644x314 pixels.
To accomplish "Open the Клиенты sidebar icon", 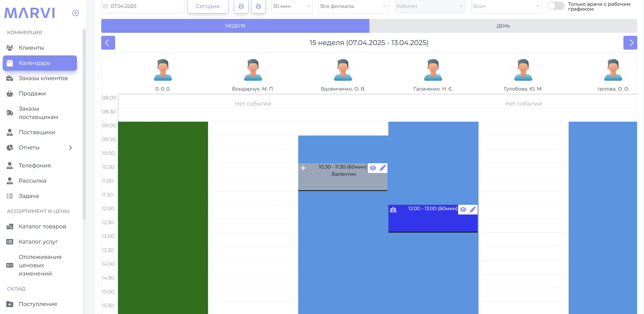I will 10,48.
